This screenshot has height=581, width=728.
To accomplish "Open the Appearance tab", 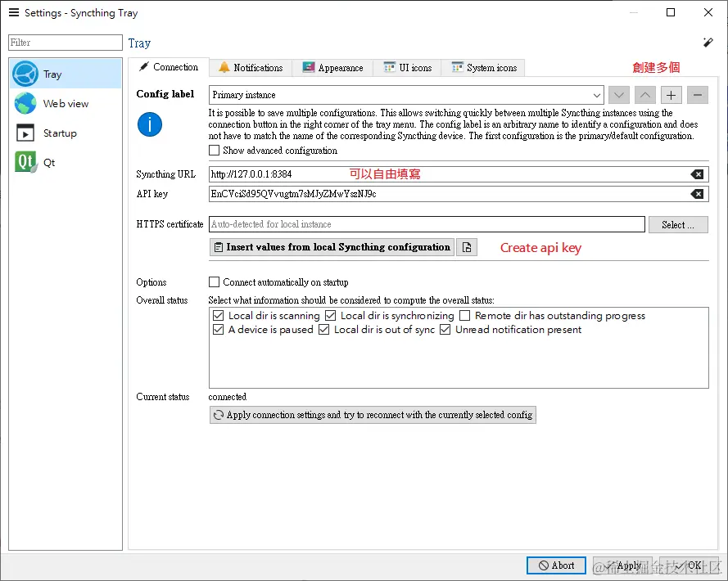I will point(333,68).
